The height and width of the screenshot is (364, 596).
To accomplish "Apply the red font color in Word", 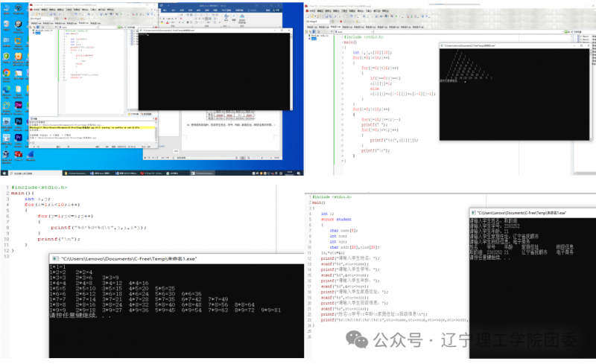I will (x=167, y=22).
